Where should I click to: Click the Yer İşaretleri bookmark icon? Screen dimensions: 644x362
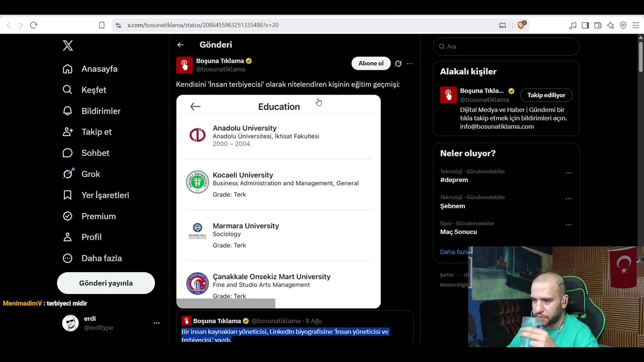tap(67, 195)
